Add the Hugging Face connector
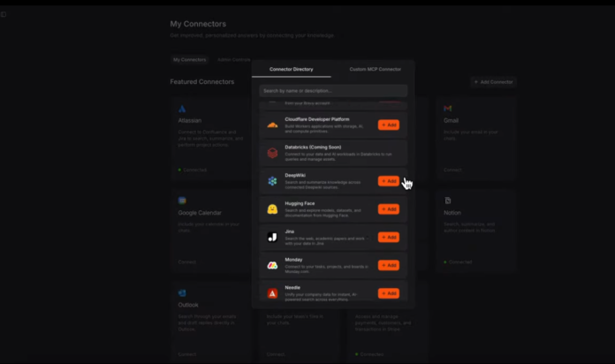The image size is (615, 364). (389, 209)
